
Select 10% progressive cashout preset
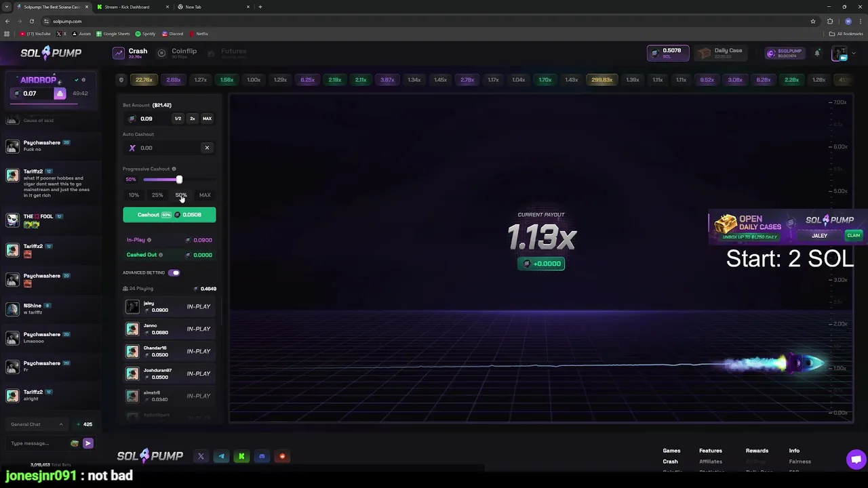(x=134, y=195)
